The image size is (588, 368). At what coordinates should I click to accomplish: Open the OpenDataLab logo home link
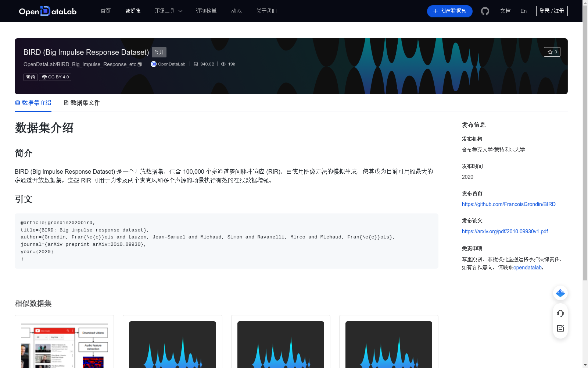[48, 11]
